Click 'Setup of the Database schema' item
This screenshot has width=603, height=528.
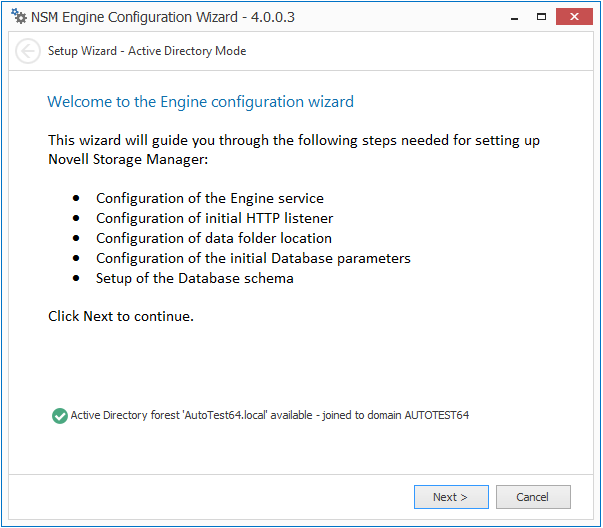click(x=195, y=278)
